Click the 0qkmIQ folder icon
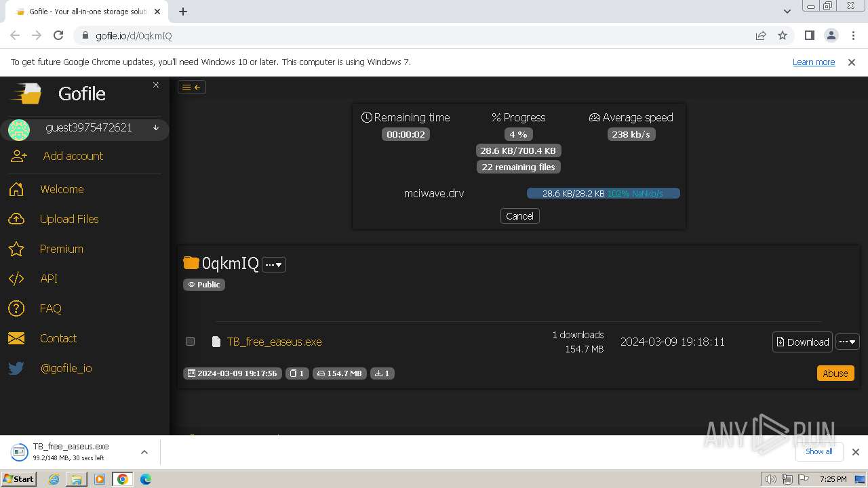The image size is (868, 488). [x=191, y=263]
